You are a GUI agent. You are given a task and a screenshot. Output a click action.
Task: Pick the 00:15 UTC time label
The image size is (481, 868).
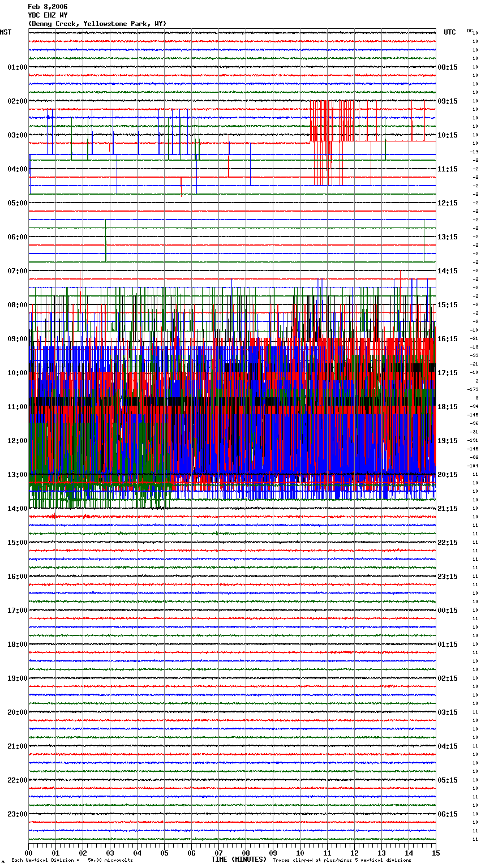[x=448, y=611]
